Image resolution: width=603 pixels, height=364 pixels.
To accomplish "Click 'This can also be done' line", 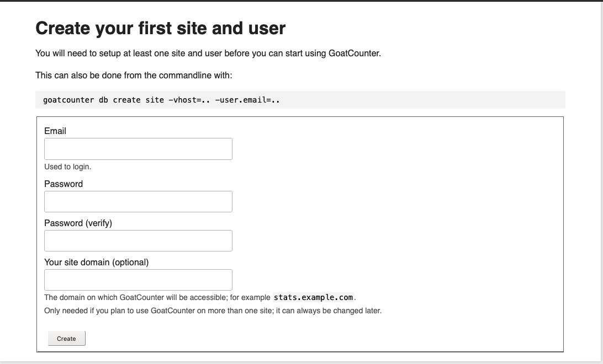I will point(134,75).
